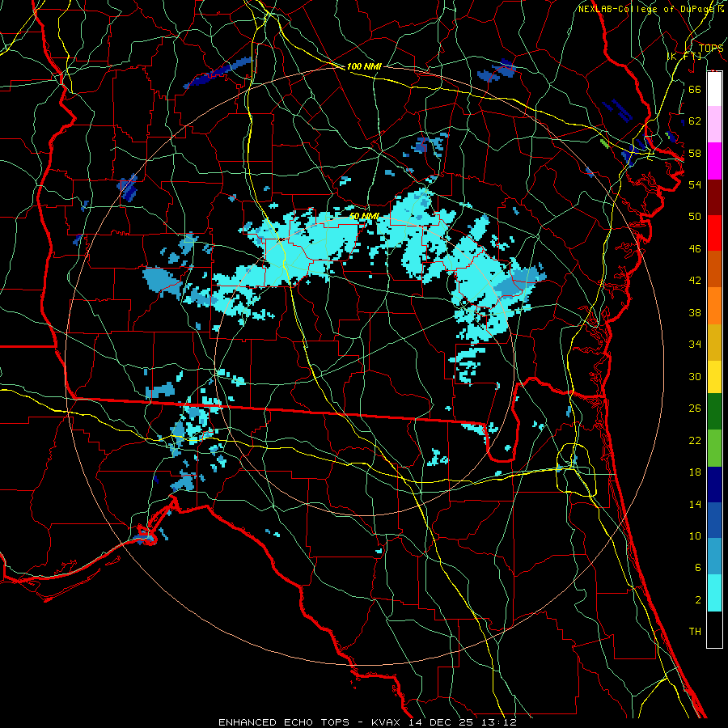The image size is (728, 728).
Task: Click the black threshold swatch at legend bottom
Action: [714, 629]
